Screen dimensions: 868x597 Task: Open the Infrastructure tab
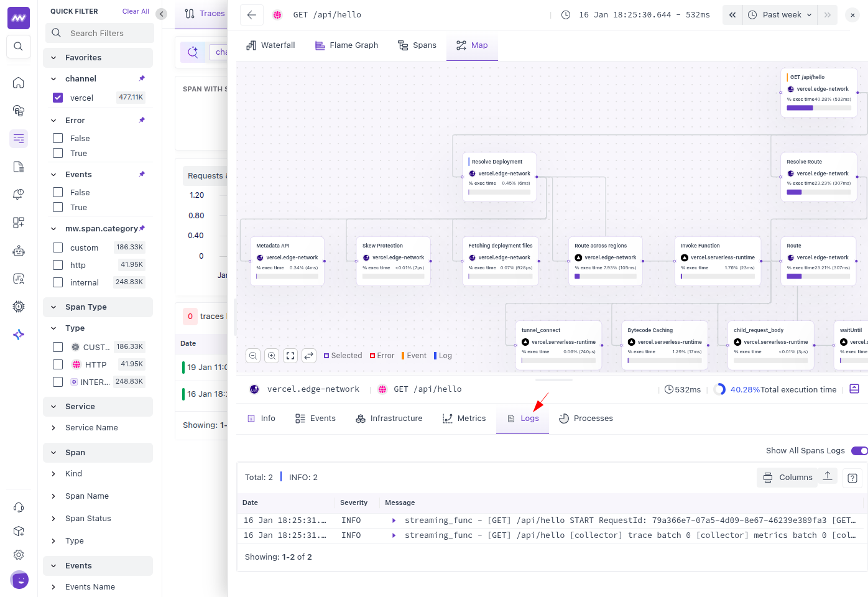point(389,419)
